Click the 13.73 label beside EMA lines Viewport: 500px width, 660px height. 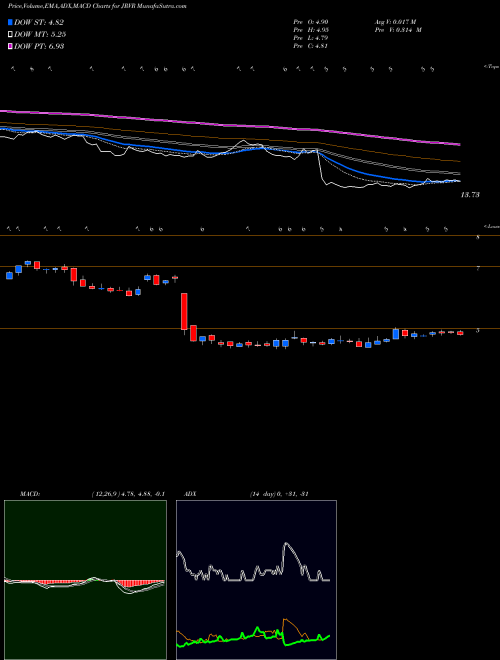(x=470, y=195)
